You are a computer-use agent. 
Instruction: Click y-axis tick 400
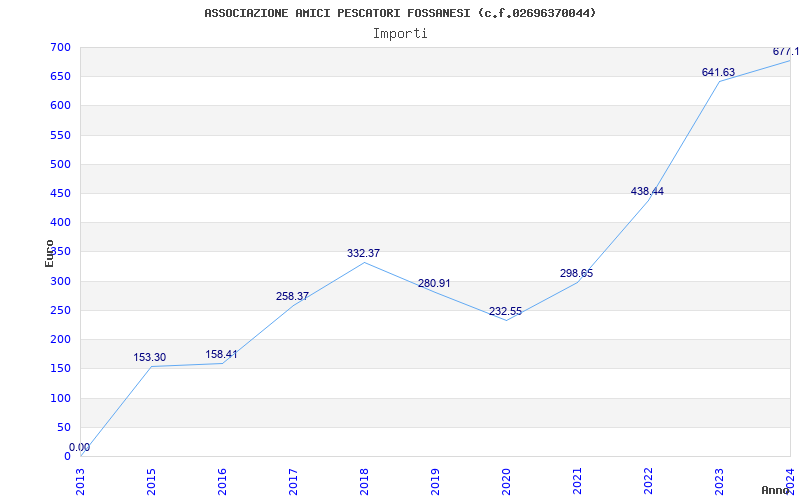tap(60, 222)
